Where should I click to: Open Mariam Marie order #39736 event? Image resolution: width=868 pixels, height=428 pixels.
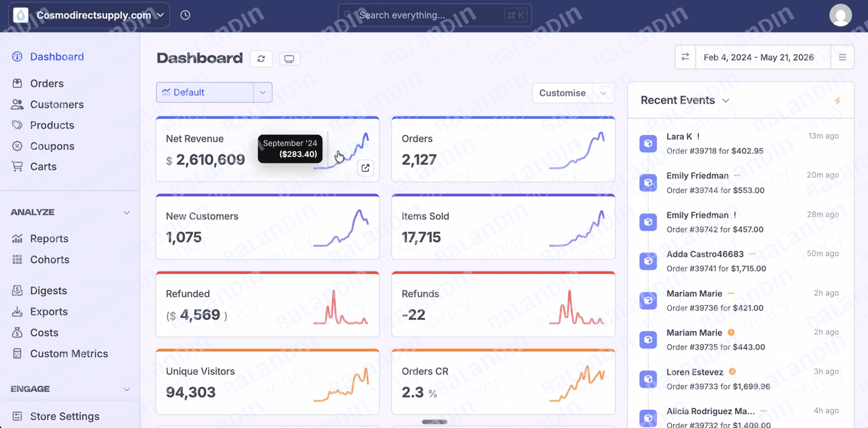coord(740,301)
